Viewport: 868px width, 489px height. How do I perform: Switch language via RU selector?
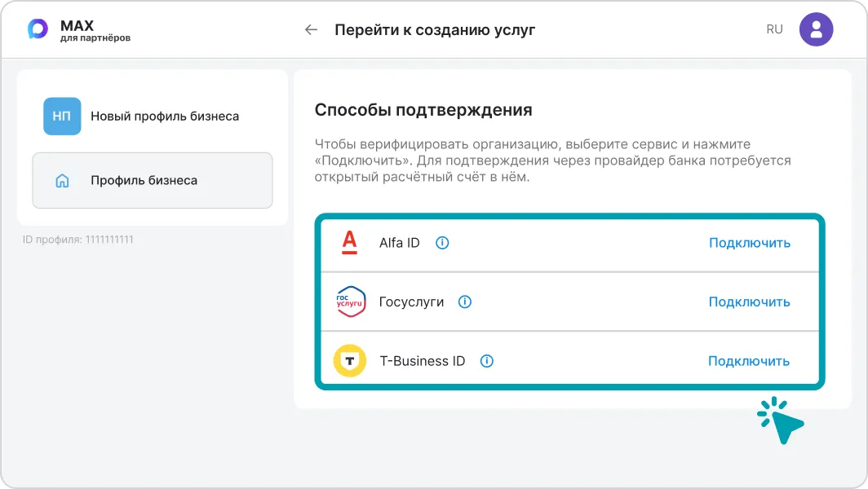(774, 29)
